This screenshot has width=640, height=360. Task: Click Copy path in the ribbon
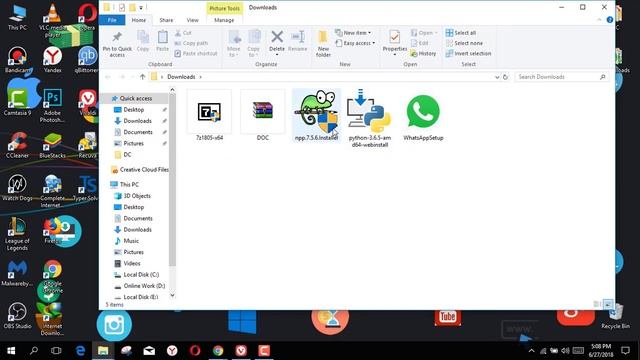click(x=191, y=43)
